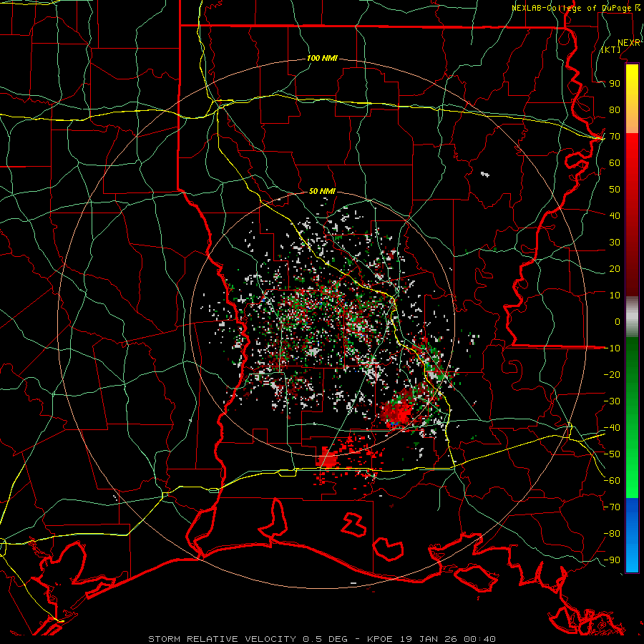This screenshot has width=644, height=644.
Task: Click the "50 NMI" range ring label
Action: click(x=322, y=191)
